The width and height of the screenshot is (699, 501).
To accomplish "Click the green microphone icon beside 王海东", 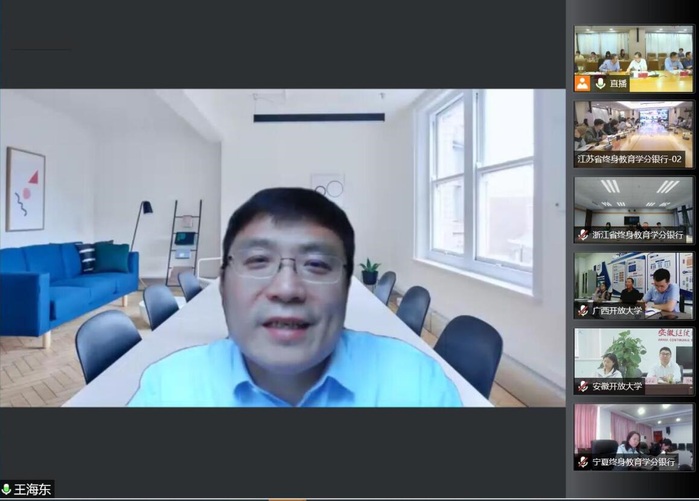I will coord(6,490).
